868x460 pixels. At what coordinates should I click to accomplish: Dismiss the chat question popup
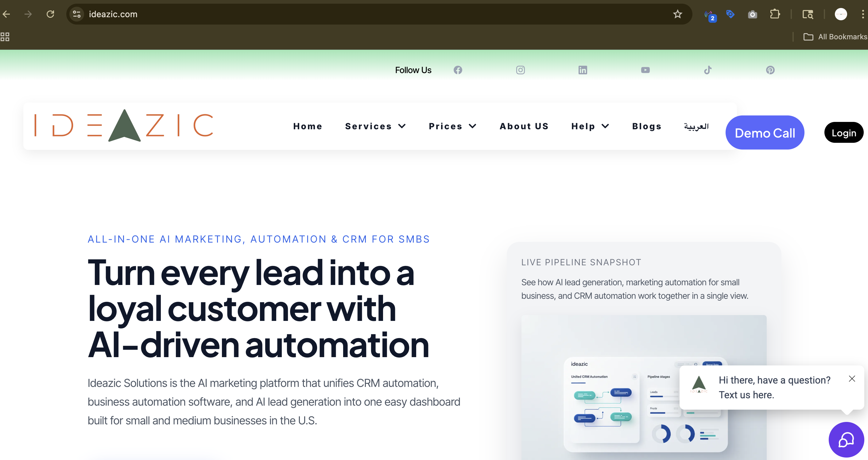coord(851,379)
